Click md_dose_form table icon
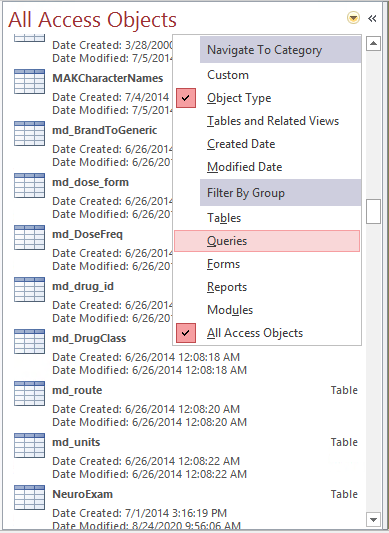This screenshot has height=533, width=389. click(x=30, y=186)
